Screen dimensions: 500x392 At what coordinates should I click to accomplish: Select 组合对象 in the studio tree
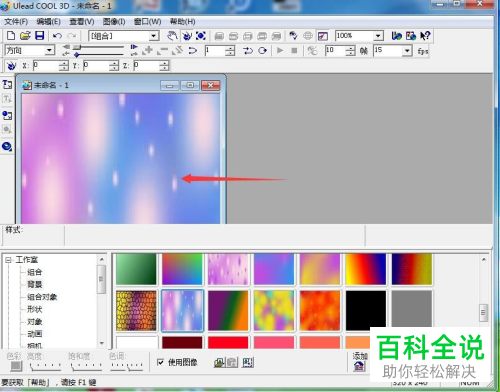42,297
